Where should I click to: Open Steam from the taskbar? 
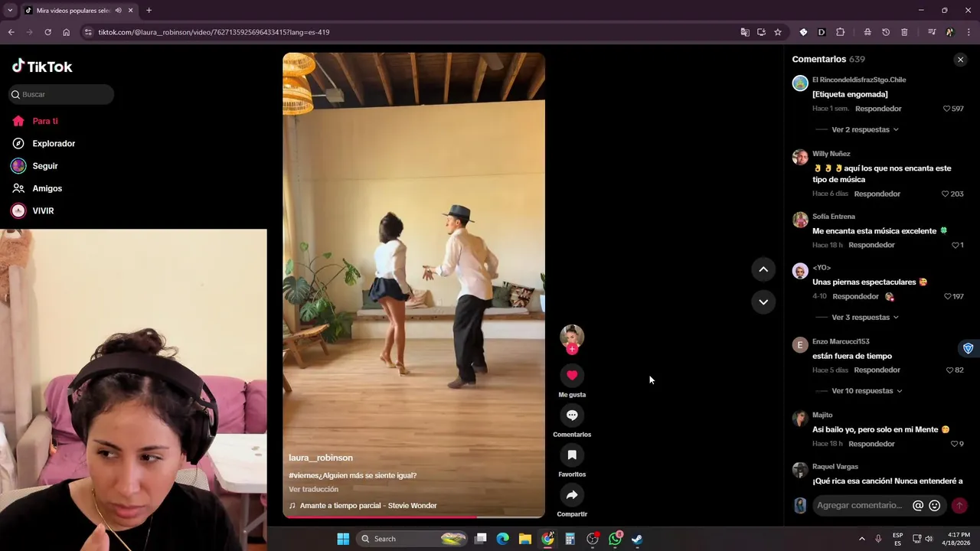[637, 539]
